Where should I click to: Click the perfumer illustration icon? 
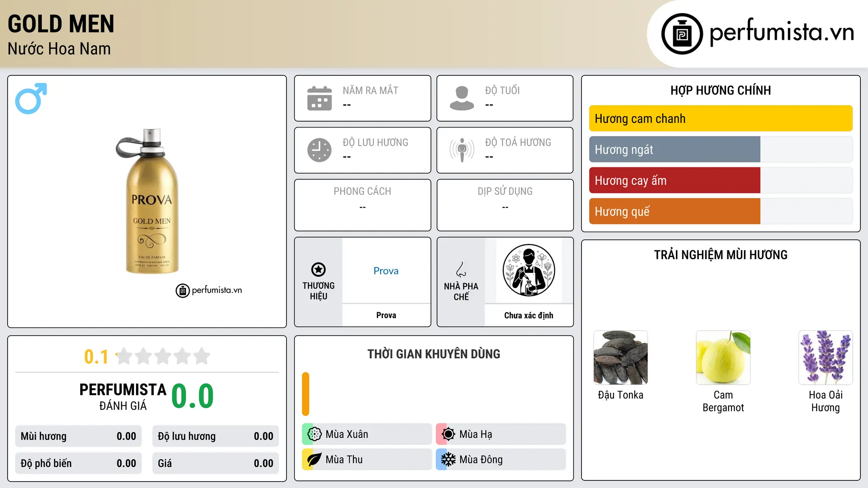[x=529, y=270]
